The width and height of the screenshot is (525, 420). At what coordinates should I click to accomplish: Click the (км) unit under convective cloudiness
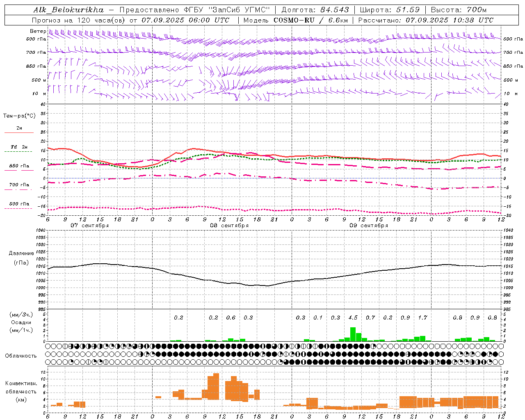(x=21, y=399)
